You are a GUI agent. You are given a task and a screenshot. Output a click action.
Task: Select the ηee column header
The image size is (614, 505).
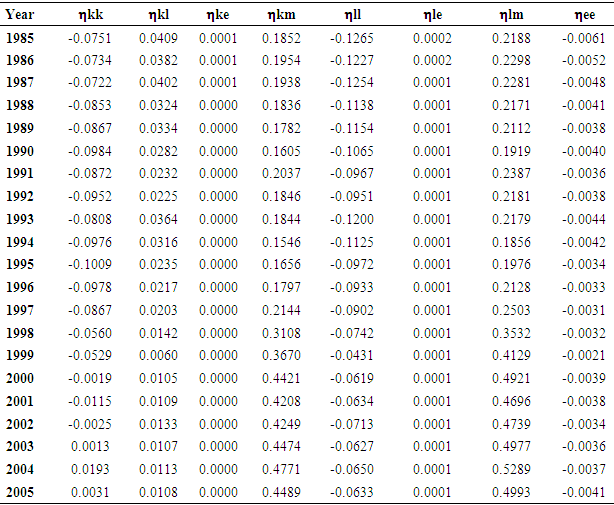pyautogui.click(x=582, y=15)
